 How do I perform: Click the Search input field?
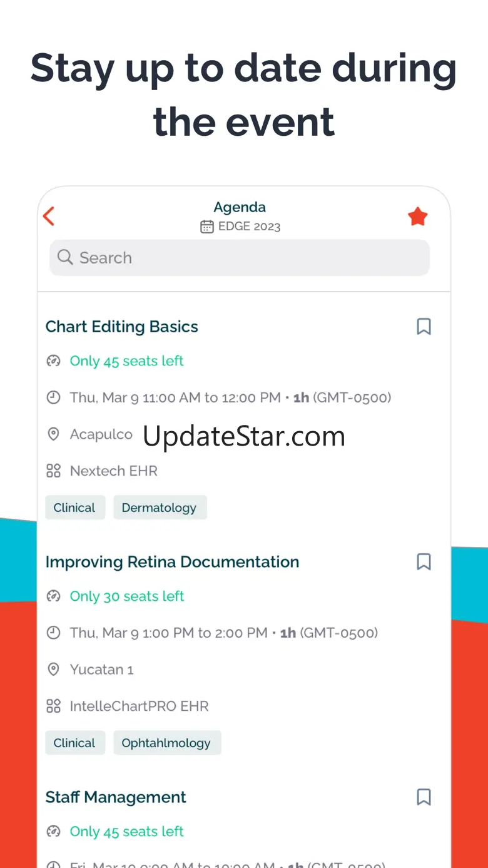(240, 257)
